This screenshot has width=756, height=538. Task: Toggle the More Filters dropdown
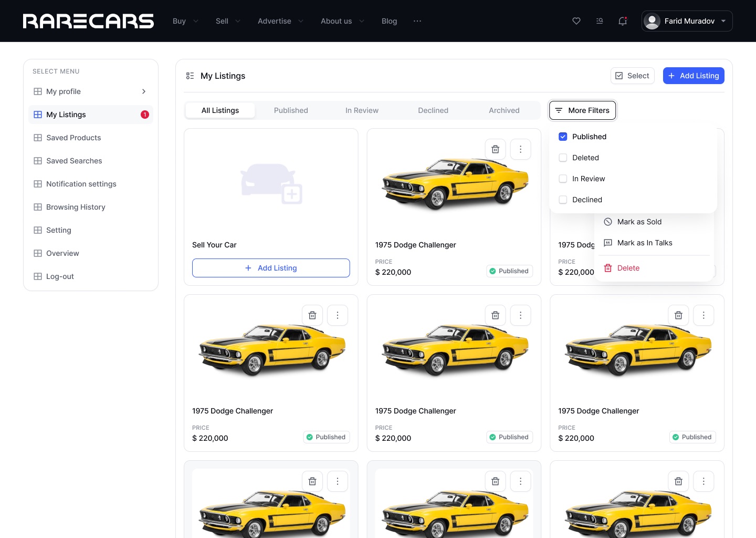pos(583,110)
